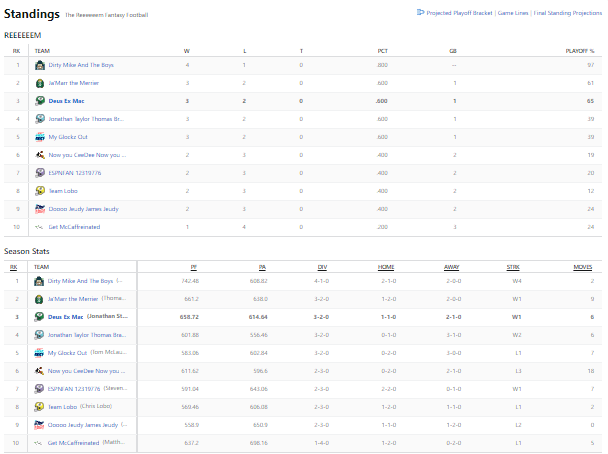Sort Season Stats by DIV column
608x454 pixels.
pos(322,267)
